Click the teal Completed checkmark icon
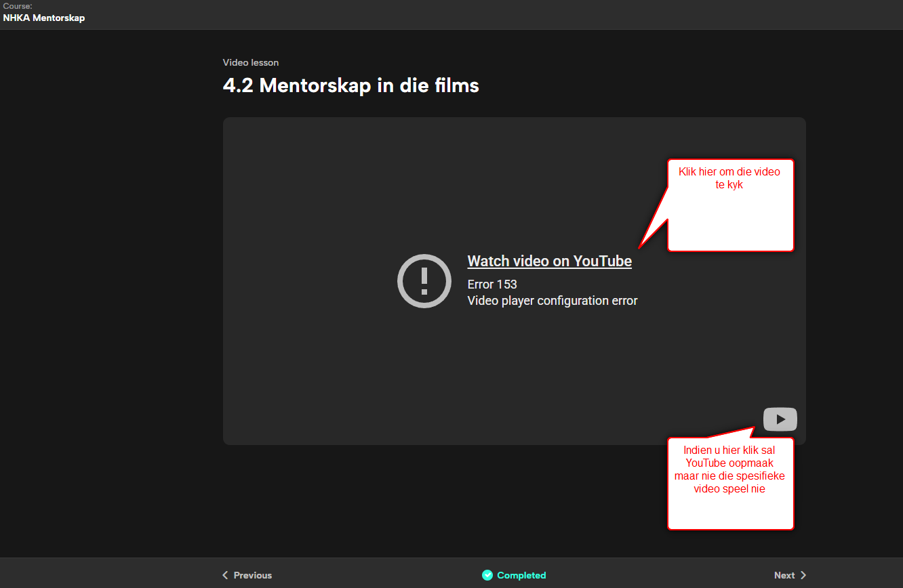903x588 pixels. click(487, 575)
